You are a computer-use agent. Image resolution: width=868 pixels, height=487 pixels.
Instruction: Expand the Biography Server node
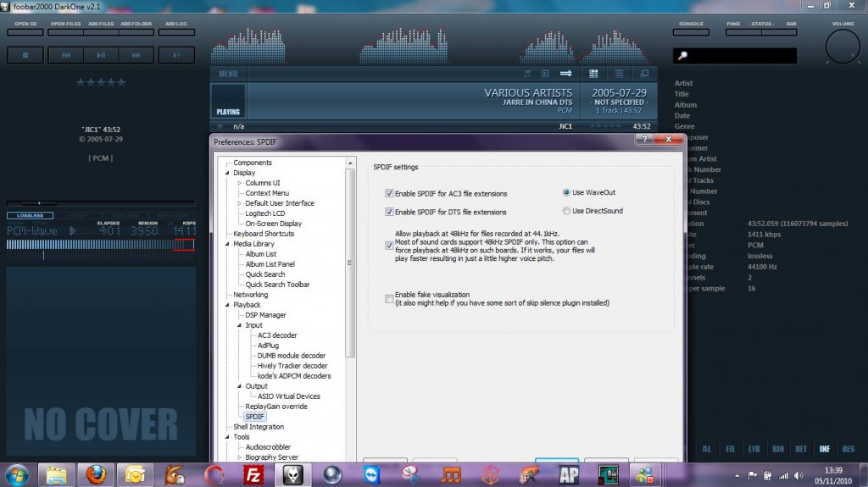[x=239, y=457]
